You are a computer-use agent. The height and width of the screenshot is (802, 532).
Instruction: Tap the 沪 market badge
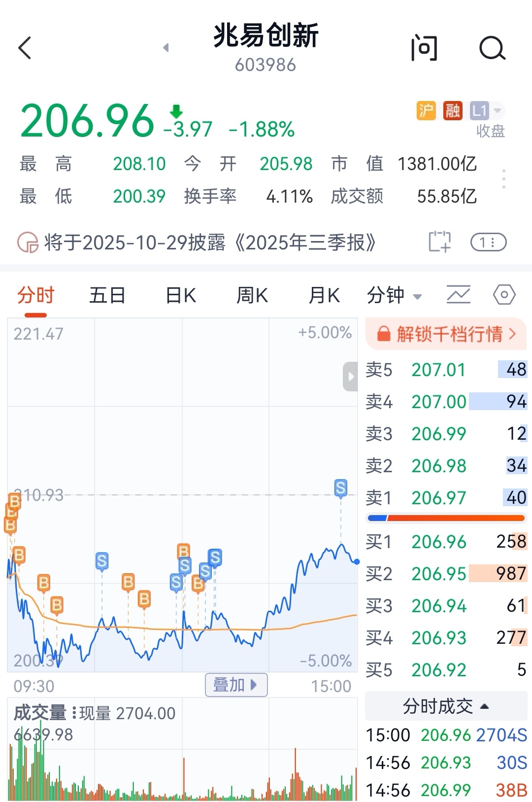click(x=426, y=110)
